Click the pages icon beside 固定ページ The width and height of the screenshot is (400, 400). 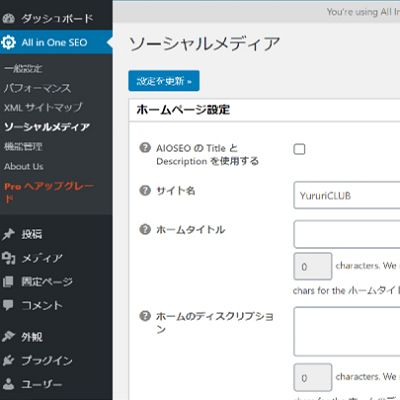[x=8, y=282]
